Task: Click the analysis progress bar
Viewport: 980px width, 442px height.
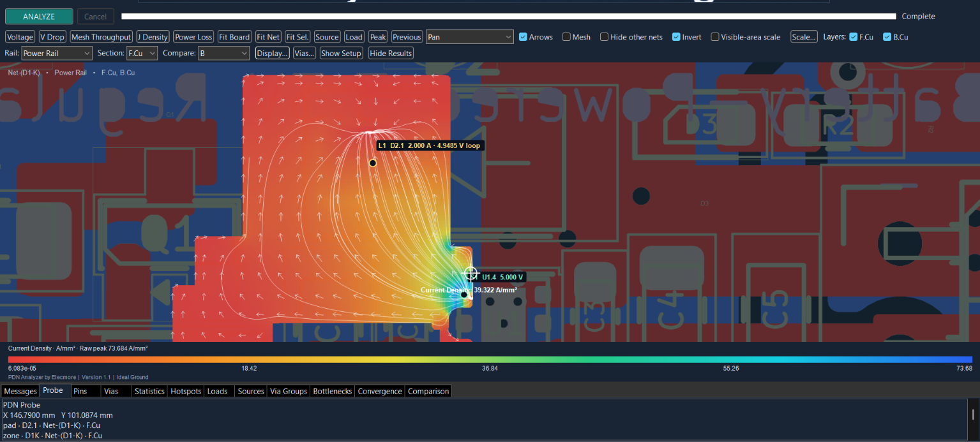Action: (509, 17)
